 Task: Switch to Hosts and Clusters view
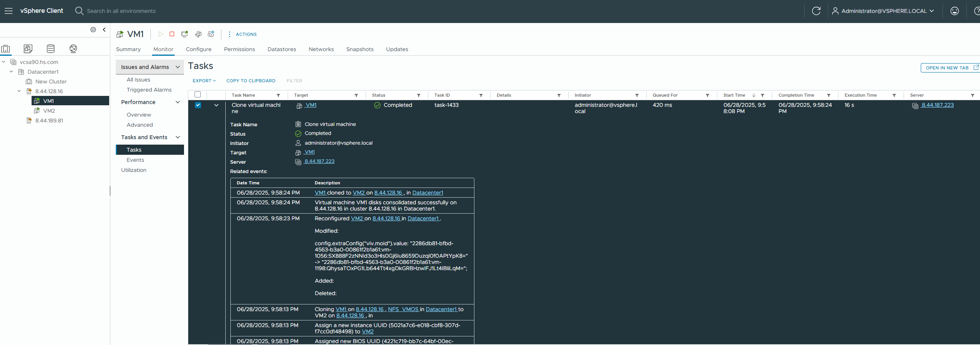(x=6, y=49)
